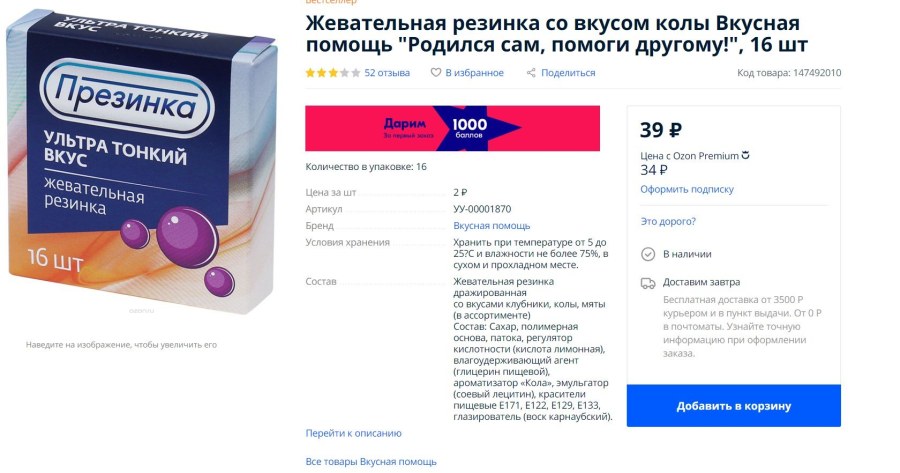
Task: Click Оформить подписку link
Action: pyautogui.click(x=687, y=189)
